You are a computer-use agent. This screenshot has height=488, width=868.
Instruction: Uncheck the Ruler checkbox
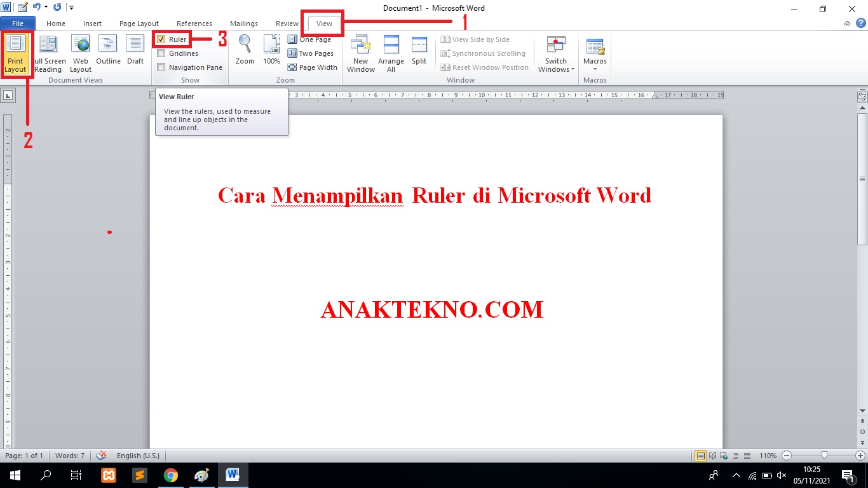tap(161, 39)
